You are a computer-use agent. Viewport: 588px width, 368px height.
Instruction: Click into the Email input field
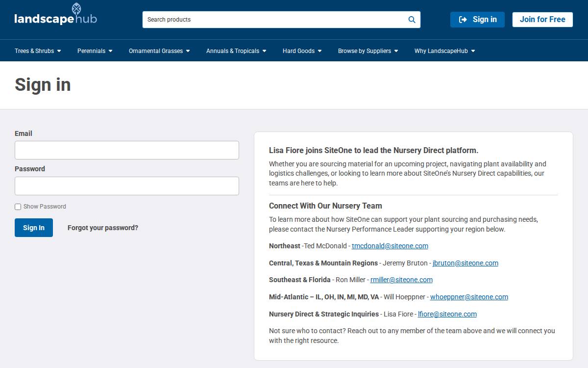[127, 150]
